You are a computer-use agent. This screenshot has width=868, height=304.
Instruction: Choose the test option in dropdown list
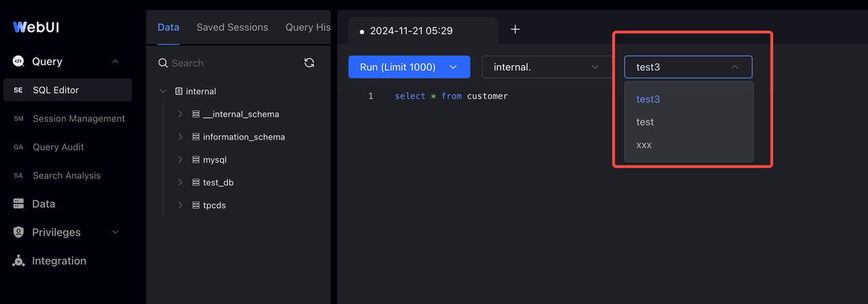click(645, 122)
